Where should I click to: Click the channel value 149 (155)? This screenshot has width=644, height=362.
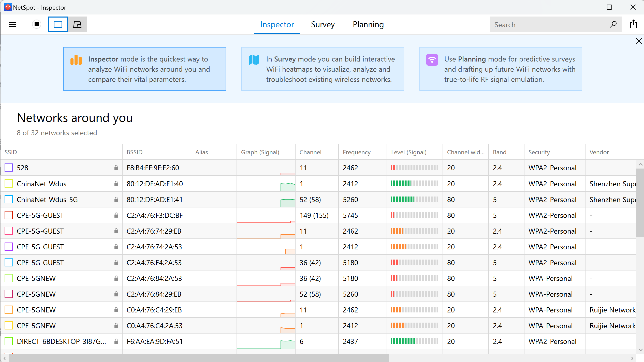(314, 215)
